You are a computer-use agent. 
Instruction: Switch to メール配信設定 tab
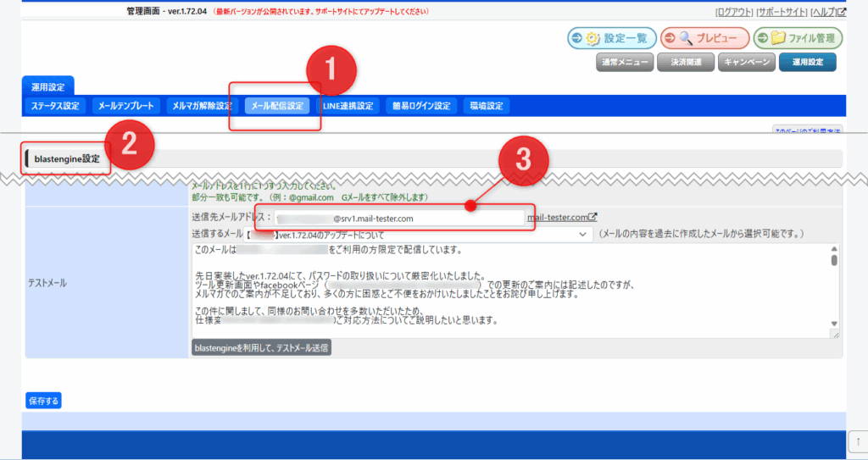tap(275, 106)
